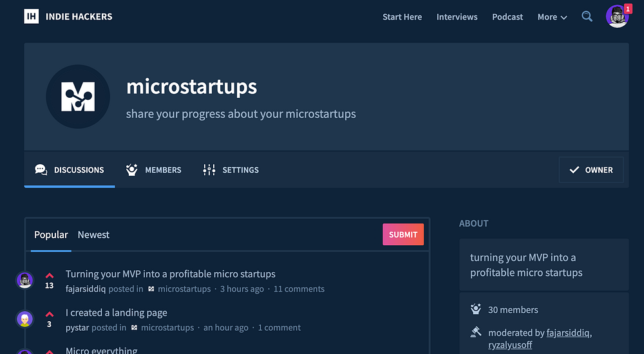This screenshot has height=354, width=644.
Task: Open fajarsiddiq's avatar beside first post
Action: pyautogui.click(x=24, y=280)
